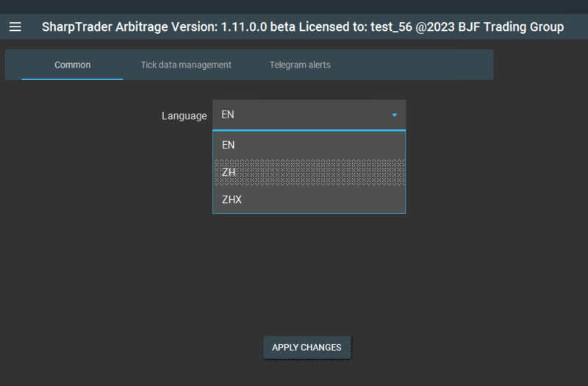Click the blue underline beneath the Common tab
Screen dimensions: 588x386
pyautogui.click(x=72, y=79)
